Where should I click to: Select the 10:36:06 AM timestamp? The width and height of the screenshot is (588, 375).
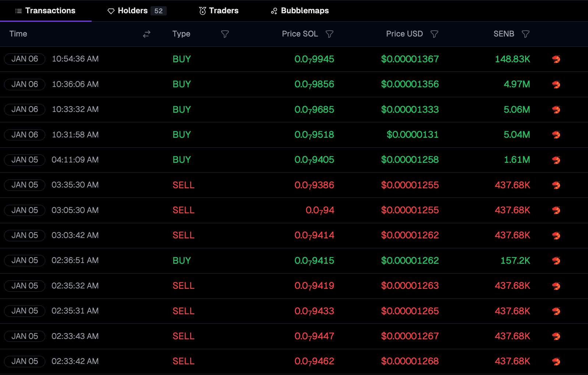tap(75, 84)
